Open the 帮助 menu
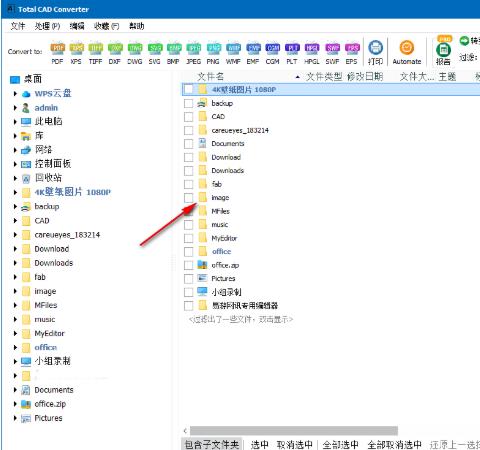 (x=137, y=26)
